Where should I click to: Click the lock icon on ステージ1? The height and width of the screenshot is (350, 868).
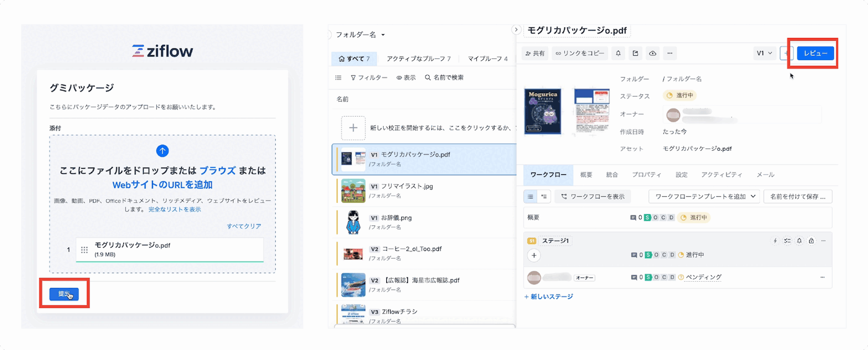(811, 241)
